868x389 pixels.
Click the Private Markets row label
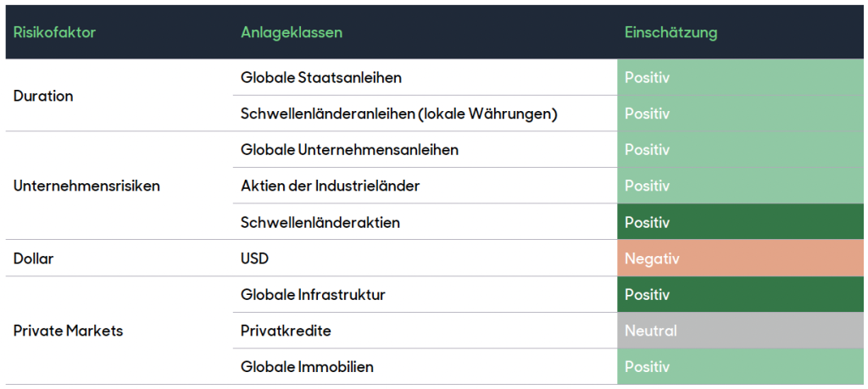pos(68,331)
